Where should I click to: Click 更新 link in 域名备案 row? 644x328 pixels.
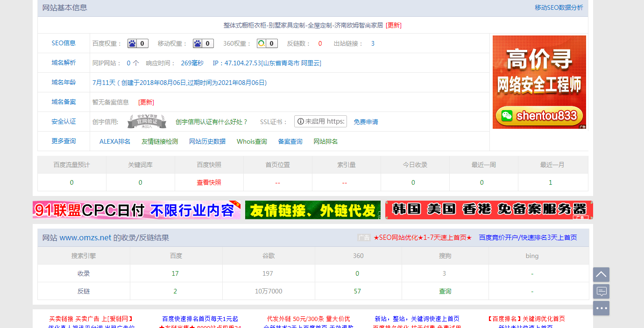click(146, 102)
